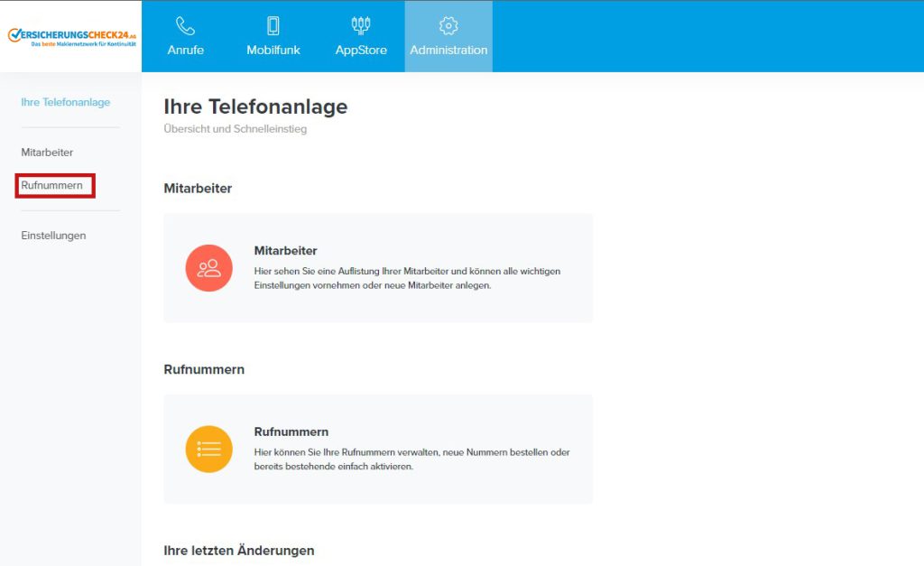Click the Rufnummern card title
The width and height of the screenshot is (924, 566).
pos(291,431)
